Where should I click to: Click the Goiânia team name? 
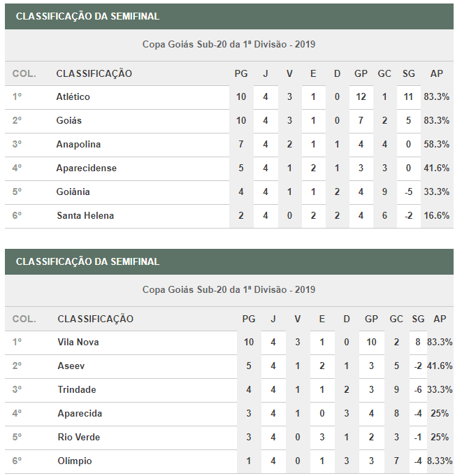pyautogui.click(x=73, y=192)
